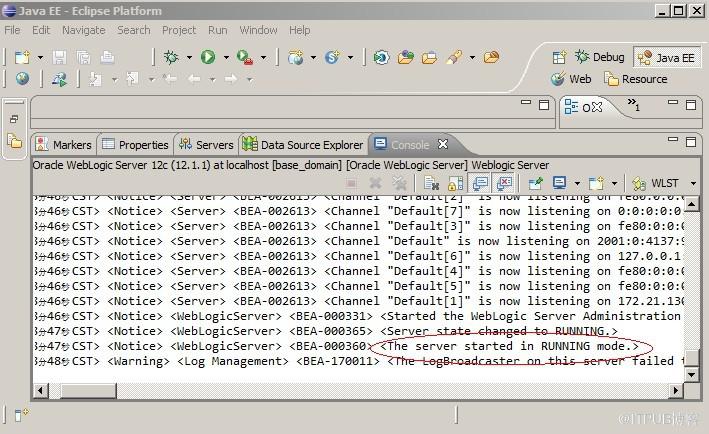Click the Display Selected Console monitor icon

(559, 183)
